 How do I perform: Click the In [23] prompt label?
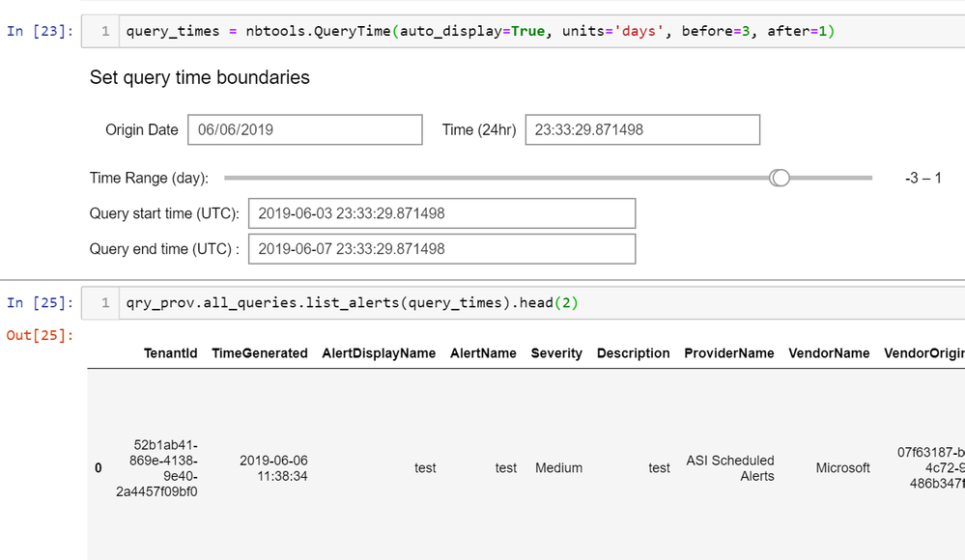click(40, 32)
